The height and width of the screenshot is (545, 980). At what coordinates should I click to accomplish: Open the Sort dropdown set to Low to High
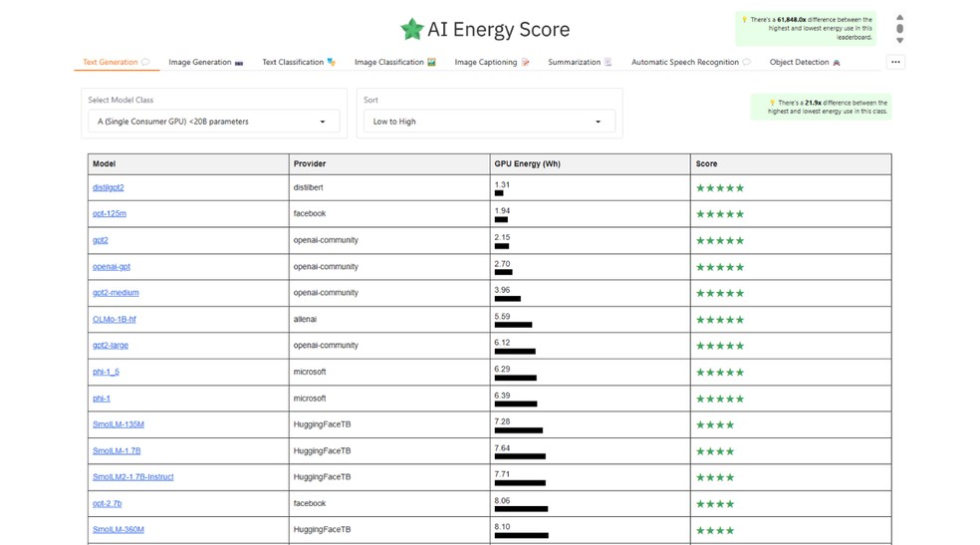[487, 122]
